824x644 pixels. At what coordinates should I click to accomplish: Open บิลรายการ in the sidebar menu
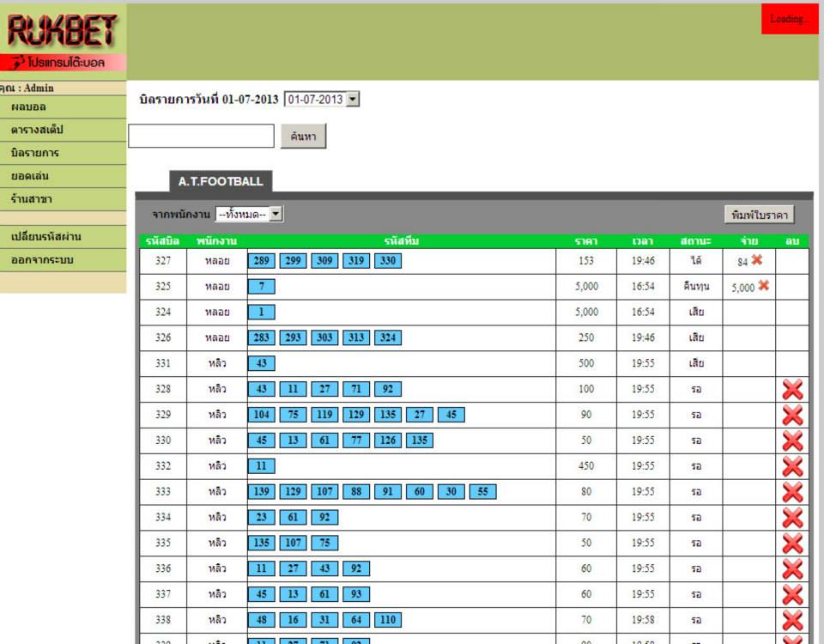[63, 153]
